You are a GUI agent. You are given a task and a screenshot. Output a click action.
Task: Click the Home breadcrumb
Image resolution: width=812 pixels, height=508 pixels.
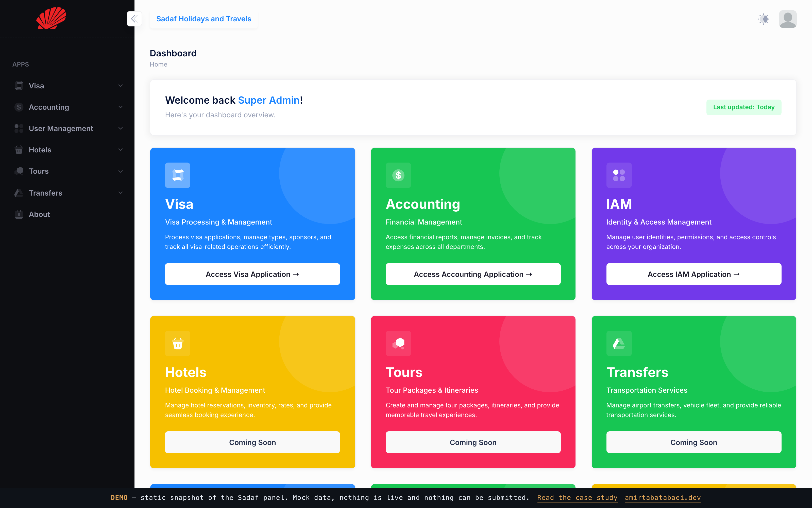pos(158,64)
